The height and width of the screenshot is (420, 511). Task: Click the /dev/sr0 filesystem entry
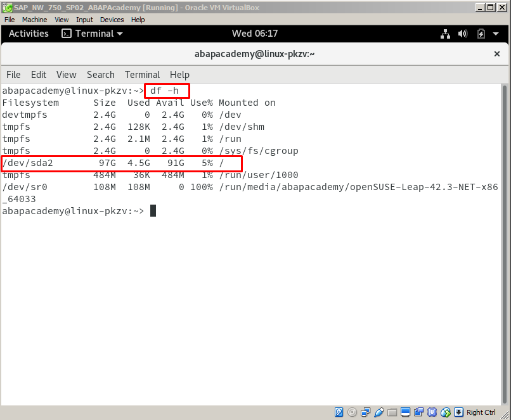[25, 187]
